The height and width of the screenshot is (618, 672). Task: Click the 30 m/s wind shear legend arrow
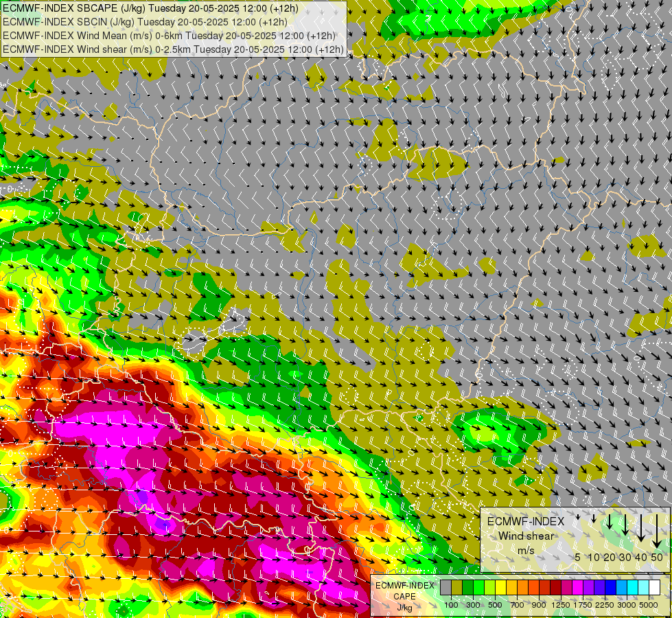[625, 525]
